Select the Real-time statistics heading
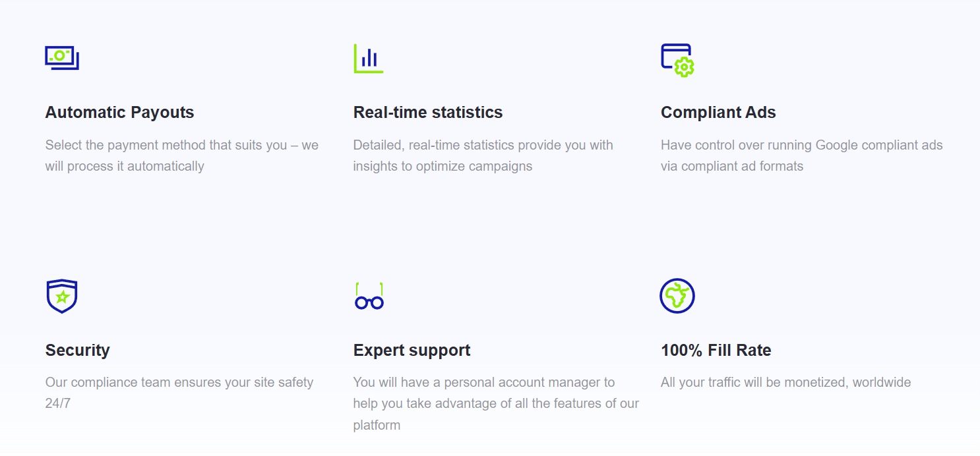Screen dimensions: 980x456 point(428,113)
